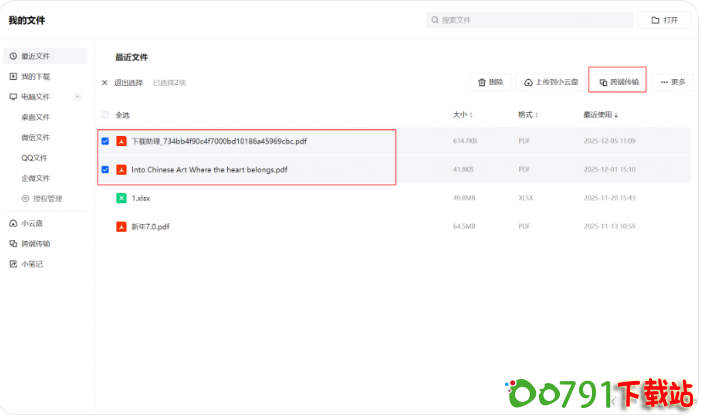The width and height of the screenshot is (703, 418).
Task: Click the 小笔记 notes icon in sidebar
Action: click(13, 264)
